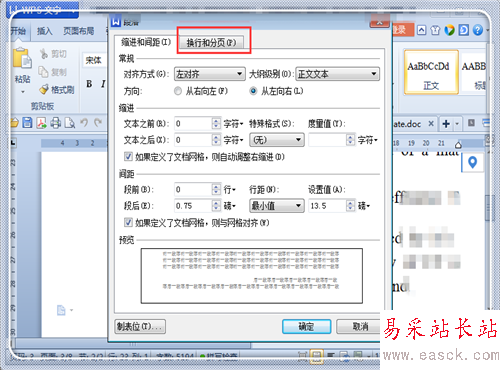Click the measurement value field 度量值
Image resolution: width=500 pixels, height=370 pixels.
coord(327,140)
